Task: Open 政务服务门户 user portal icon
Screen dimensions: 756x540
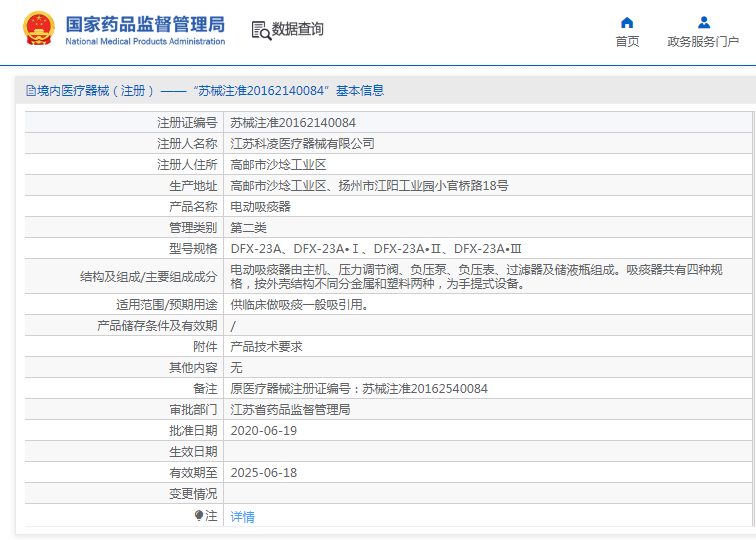Action: [x=703, y=22]
